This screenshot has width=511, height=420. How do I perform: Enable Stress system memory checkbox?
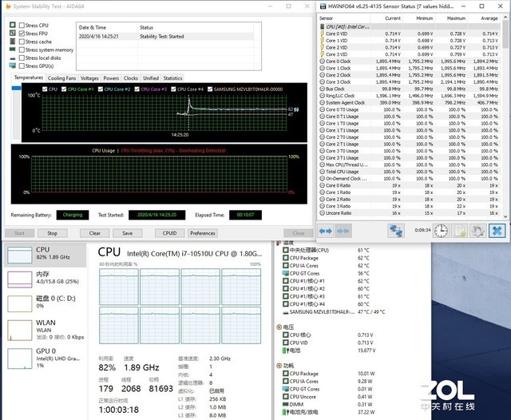[x=22, y=50]
